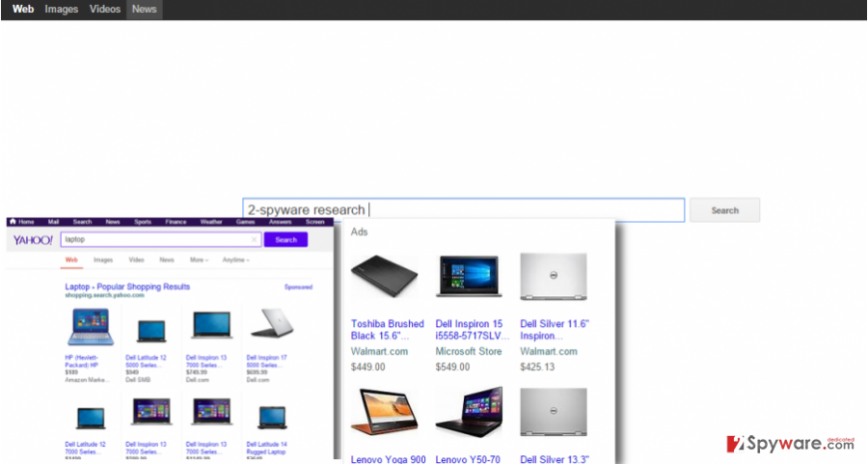The image size is (868, 464).
Task: Clear the Yahoo search field with the X icon
Action: (x=254, y=240)
